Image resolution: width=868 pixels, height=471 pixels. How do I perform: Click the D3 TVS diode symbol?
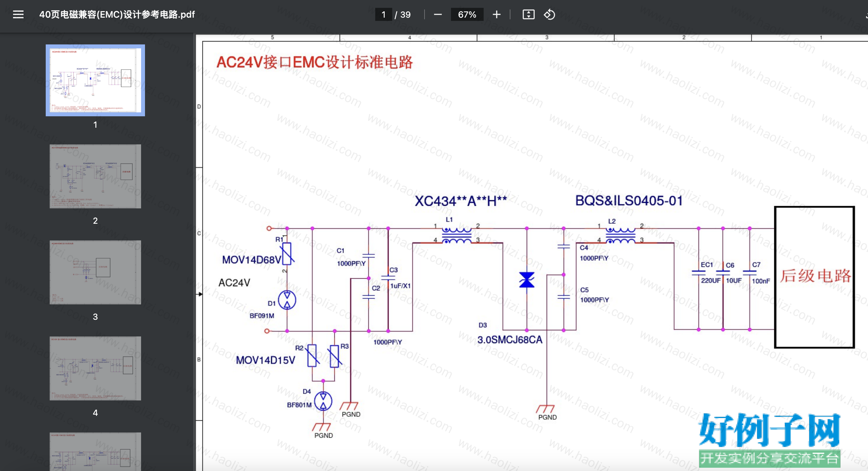(527, 280)
